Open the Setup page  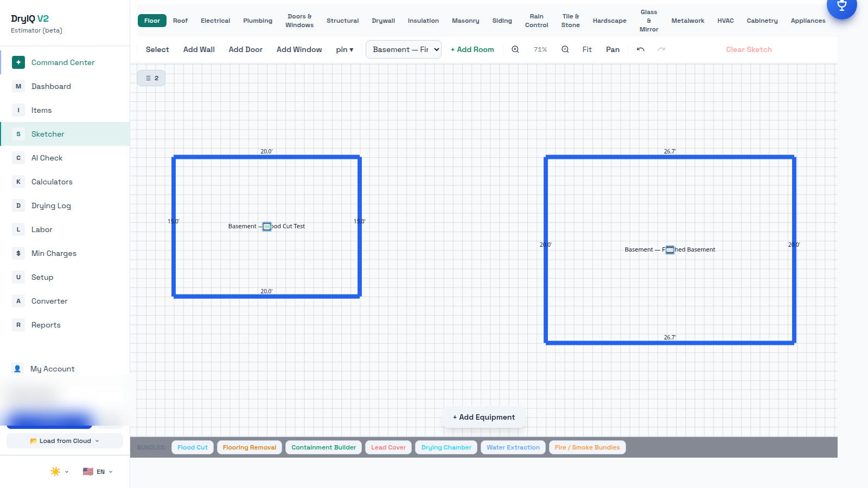pyautogui.click(x=65, y=277)
